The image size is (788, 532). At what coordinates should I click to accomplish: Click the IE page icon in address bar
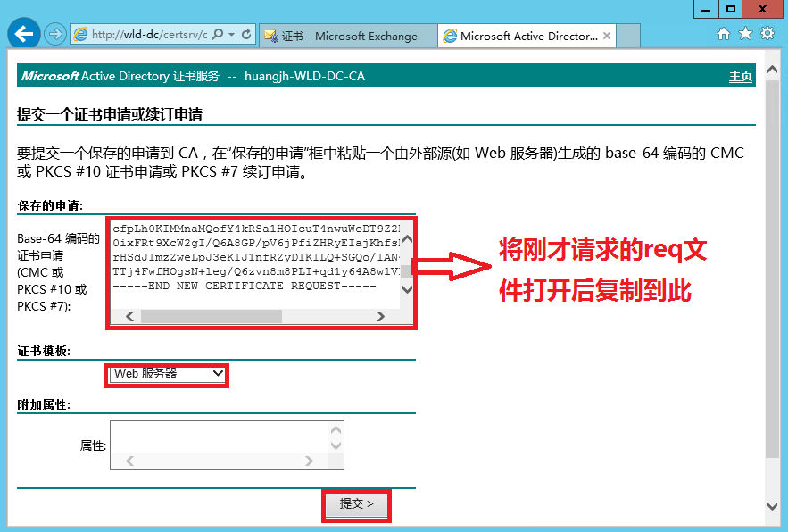(80, 34)
